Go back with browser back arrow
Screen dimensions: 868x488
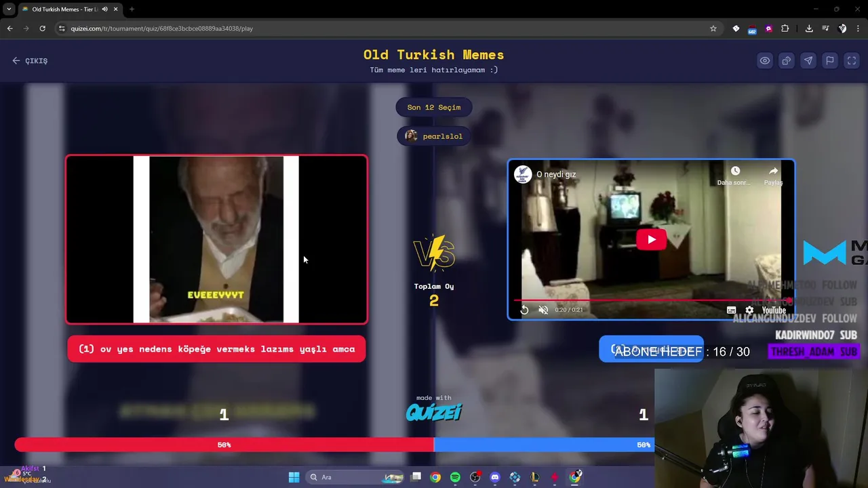tap(9, 28)
